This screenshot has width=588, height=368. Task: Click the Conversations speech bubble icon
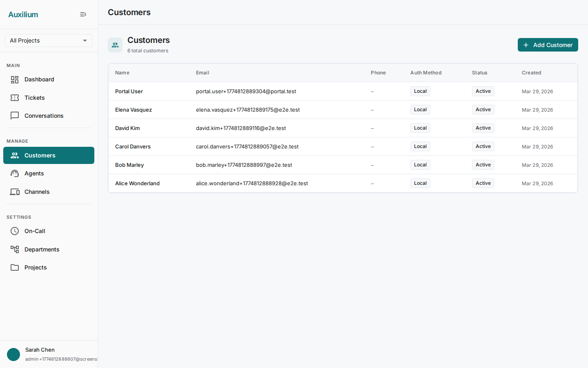15,116
